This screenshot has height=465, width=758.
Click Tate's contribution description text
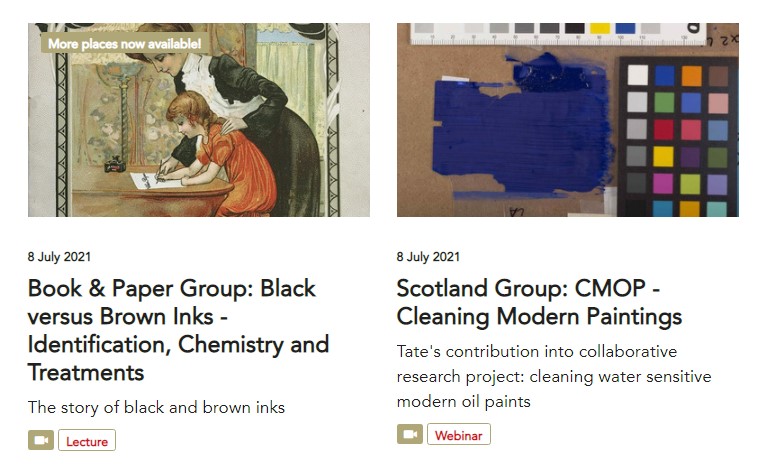pos(553,376)
